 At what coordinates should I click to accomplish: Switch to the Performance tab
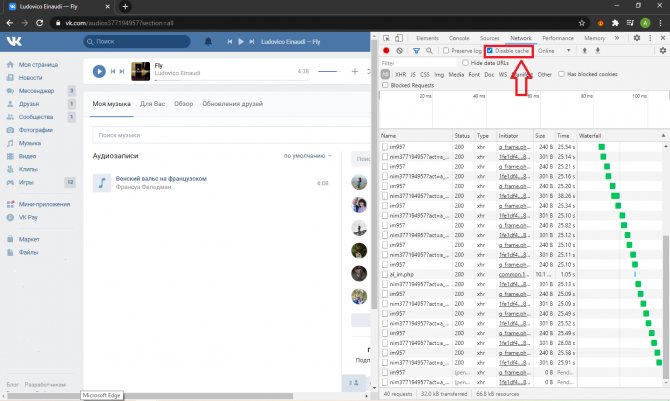(558, 38)
